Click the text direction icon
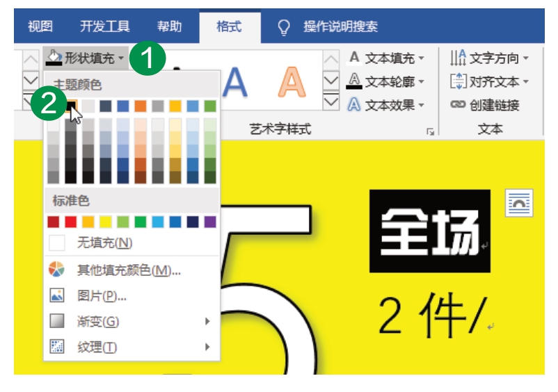Viewport: 558px width, 392px height. 458,58
